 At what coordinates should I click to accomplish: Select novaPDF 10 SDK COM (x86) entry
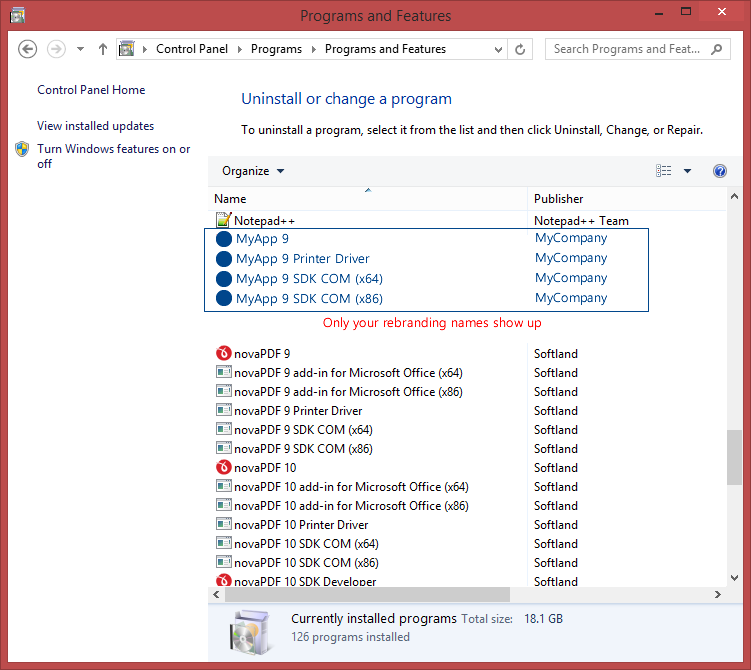pos(306,563)
